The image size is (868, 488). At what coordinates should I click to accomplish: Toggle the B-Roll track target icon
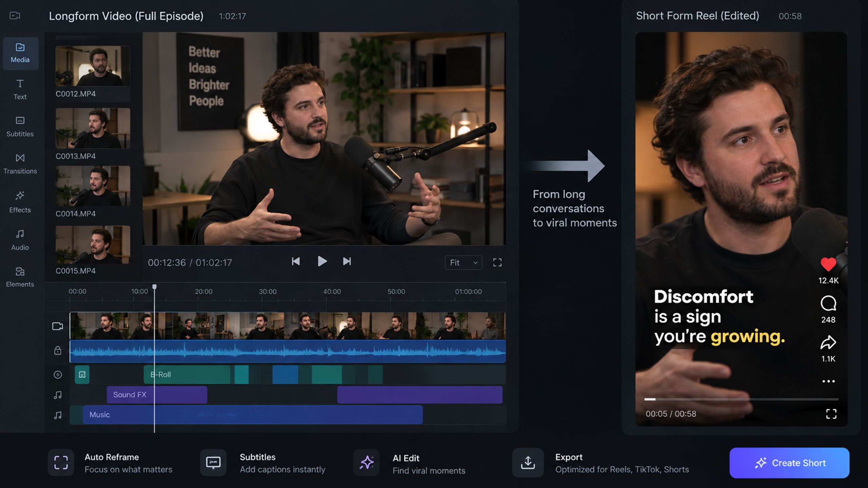[58, 374]
